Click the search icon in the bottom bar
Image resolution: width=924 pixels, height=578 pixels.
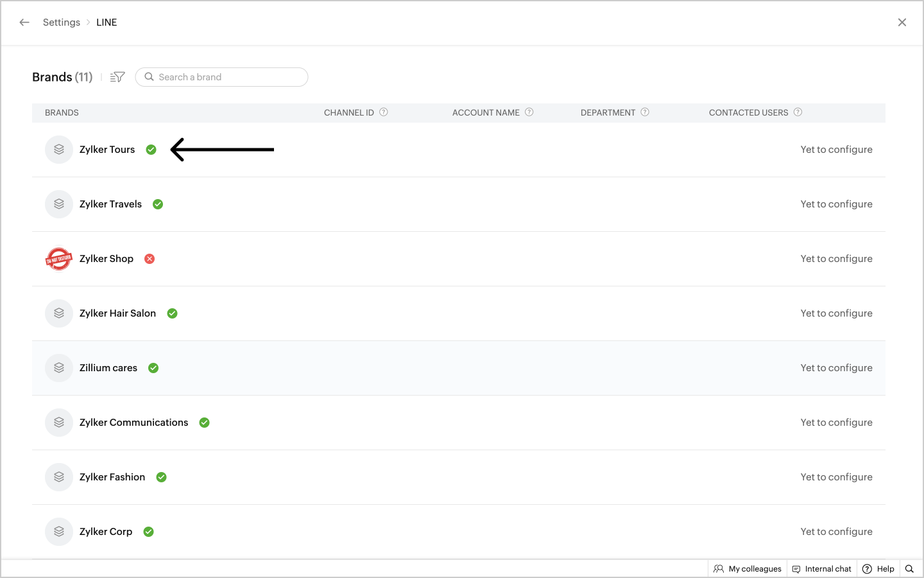click(x=909, y=569)
